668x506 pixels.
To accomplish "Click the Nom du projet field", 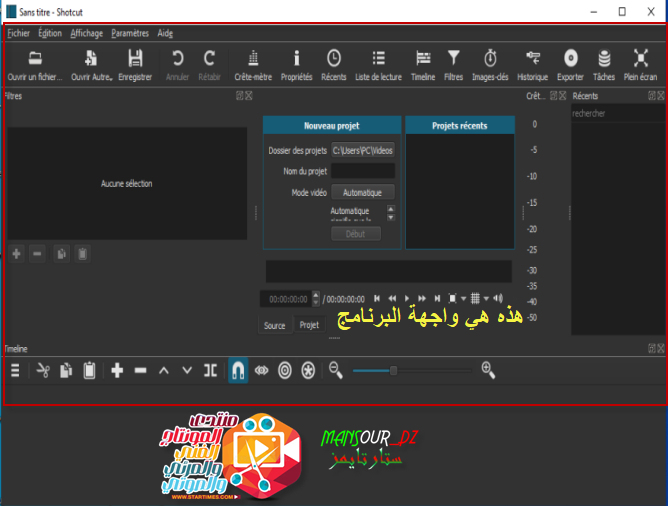I will click(x=363, y=171).
